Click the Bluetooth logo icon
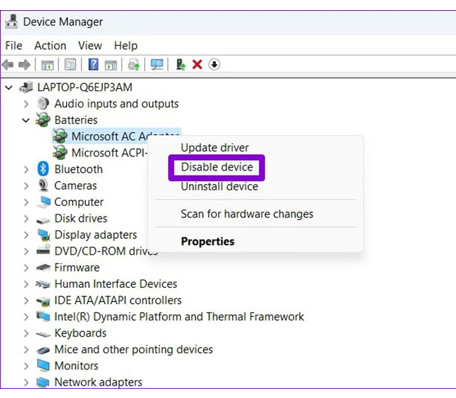456x398 pixels. click(x=43, y=169)
